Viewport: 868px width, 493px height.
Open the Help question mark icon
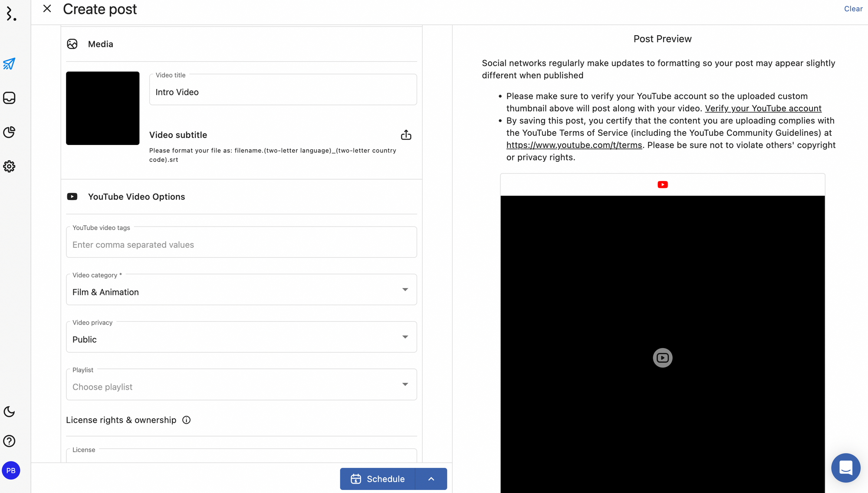click(9, 441)
